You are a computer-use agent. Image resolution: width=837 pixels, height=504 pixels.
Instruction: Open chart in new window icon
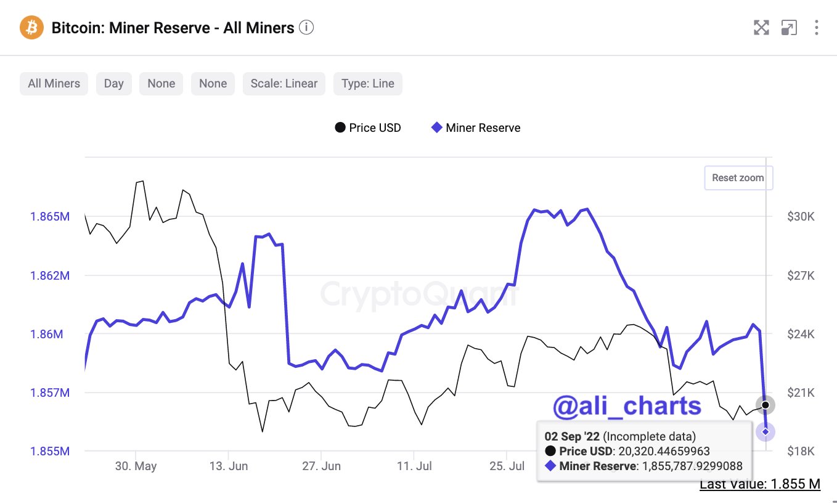click(x=788, y=28)
